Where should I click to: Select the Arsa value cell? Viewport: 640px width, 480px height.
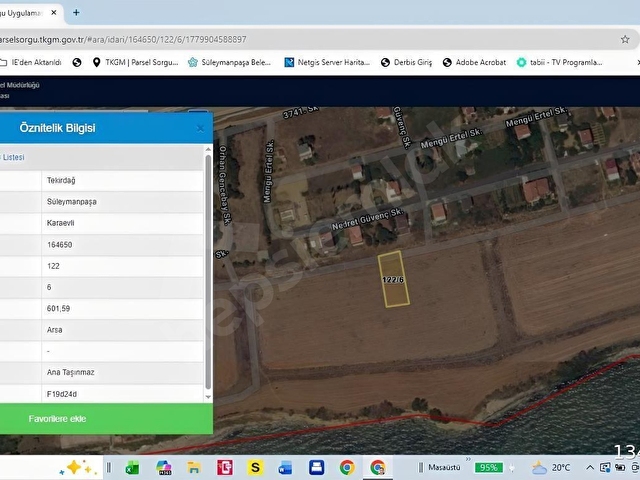pyautogui.click(x=122, y=330)
